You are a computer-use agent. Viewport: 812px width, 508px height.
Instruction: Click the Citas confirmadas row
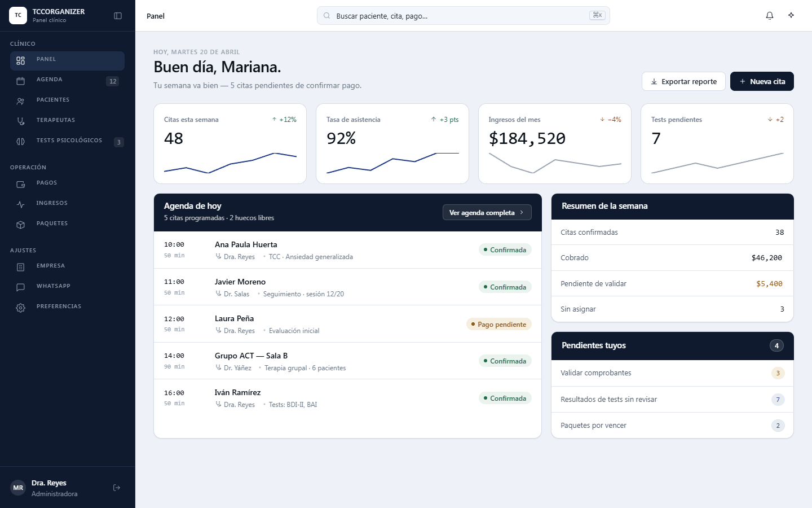(x=672, y=233)
